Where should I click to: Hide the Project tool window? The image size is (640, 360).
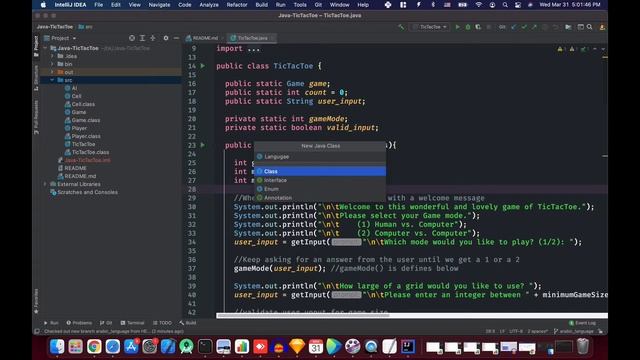point(176,38)
